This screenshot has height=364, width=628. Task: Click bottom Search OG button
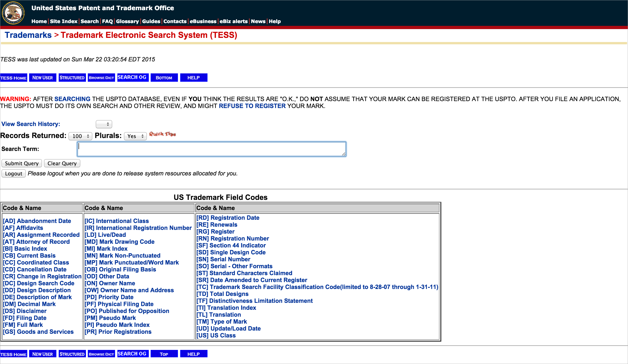point(133,354)
